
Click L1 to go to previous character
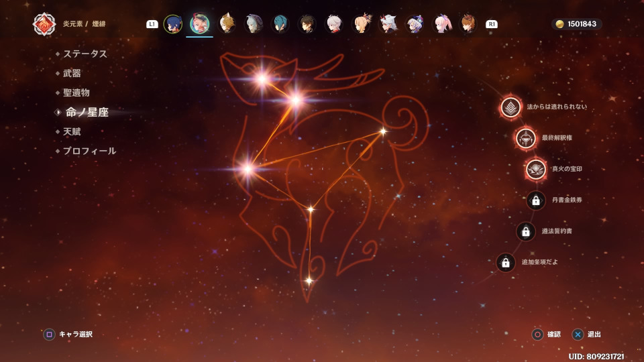152,24
